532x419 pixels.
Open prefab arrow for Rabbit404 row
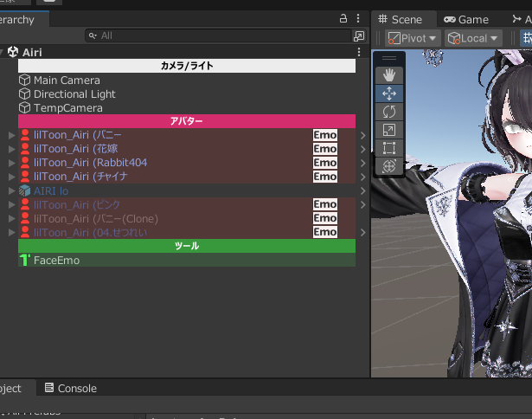click(363, 164)
